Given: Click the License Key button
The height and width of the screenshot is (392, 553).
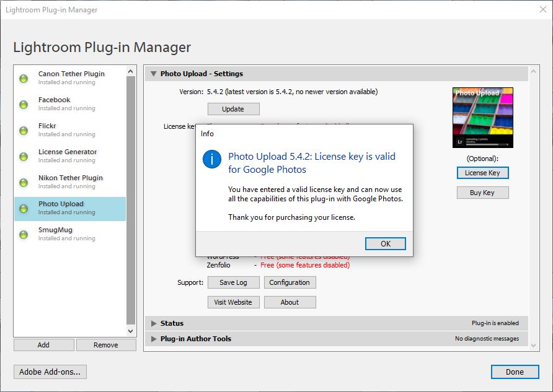Looking at the screenshot, I should 482,173.
